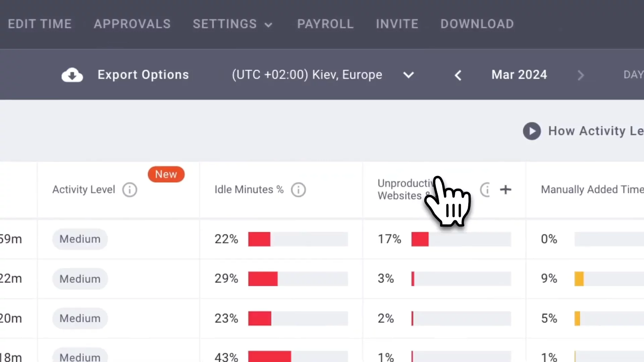Open the Payroll page

325,24
